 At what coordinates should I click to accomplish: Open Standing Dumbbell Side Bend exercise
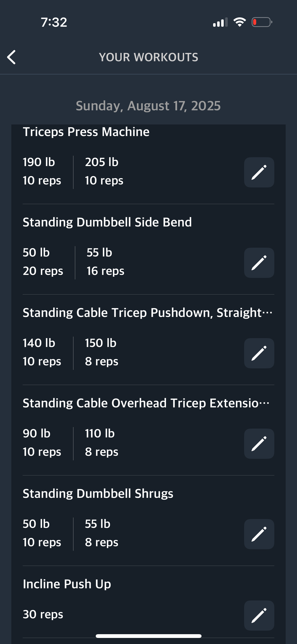(107, 222)
